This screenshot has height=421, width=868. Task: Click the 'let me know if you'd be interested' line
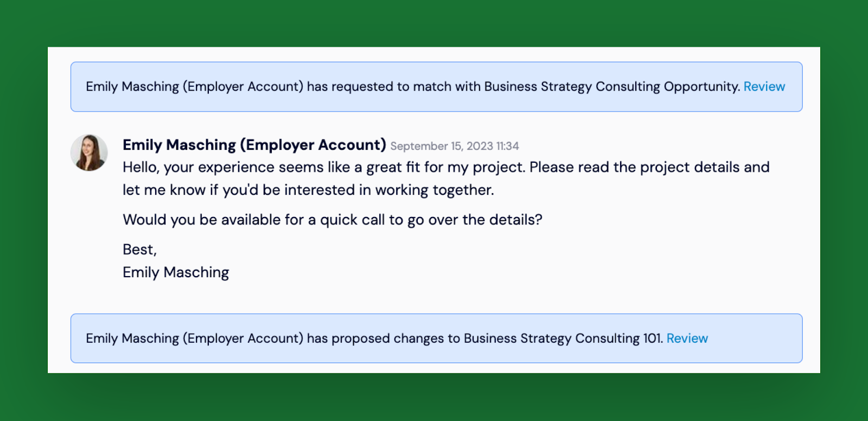[x=308, y=190]
